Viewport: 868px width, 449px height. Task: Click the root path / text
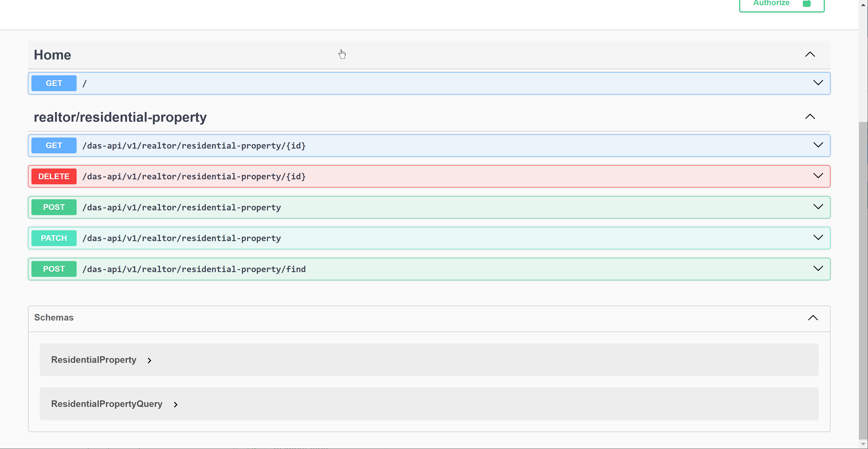click(x=85, y=83)
